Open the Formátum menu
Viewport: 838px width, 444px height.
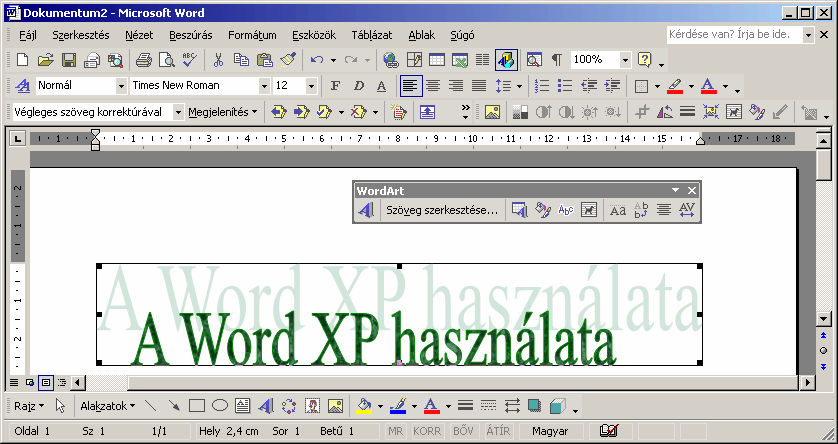(x=252, y=35)
